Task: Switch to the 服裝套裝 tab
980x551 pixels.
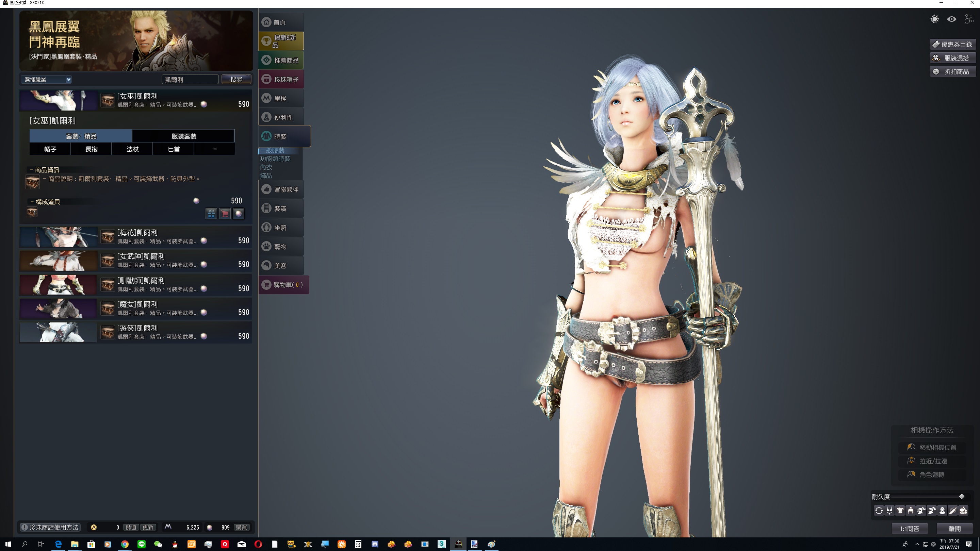Action: [x=183, y=136]
